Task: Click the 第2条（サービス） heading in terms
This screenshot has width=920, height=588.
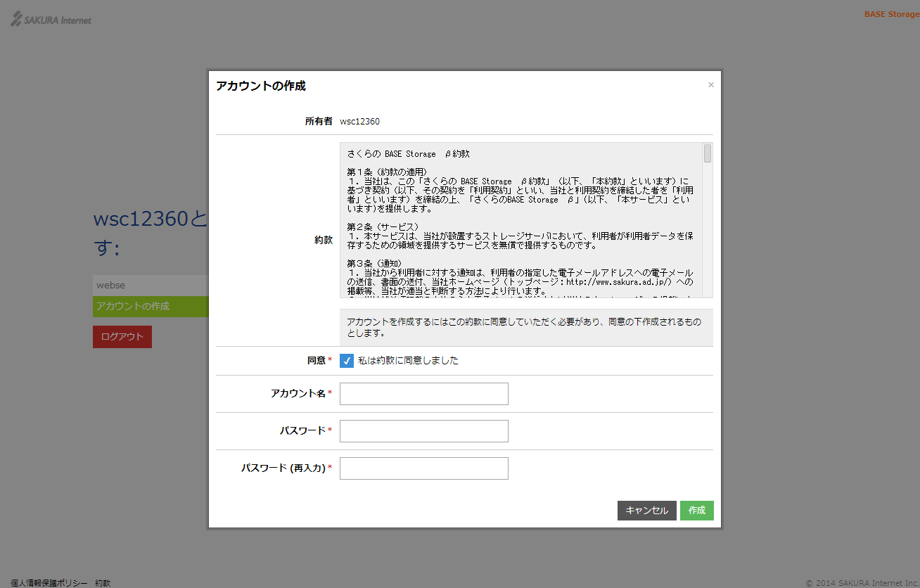Action: tap(383, 226)
